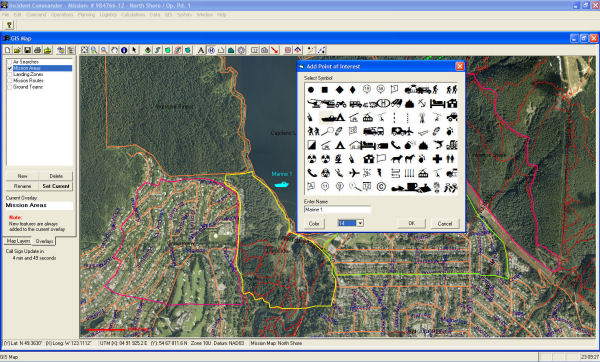Select the red diagonal arrow tool
Screen dimensions: 600x362
pos(274,50)
